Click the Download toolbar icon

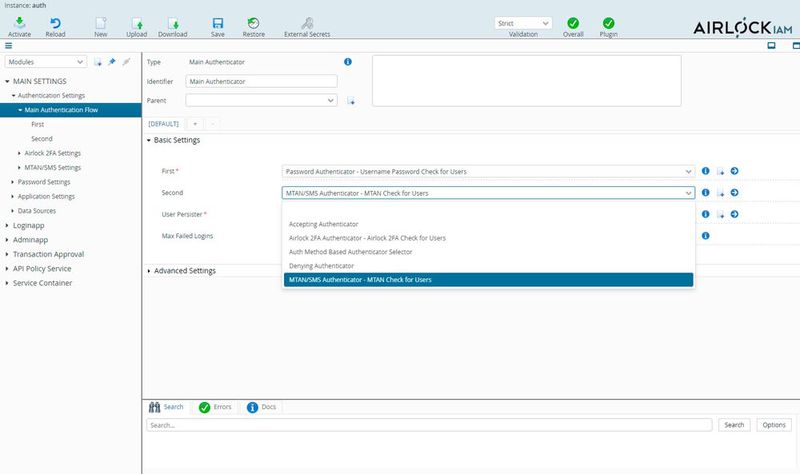173,23
